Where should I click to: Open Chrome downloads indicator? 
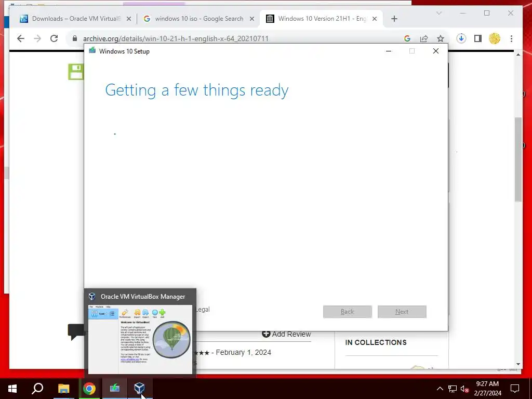(x=461, y=38)
